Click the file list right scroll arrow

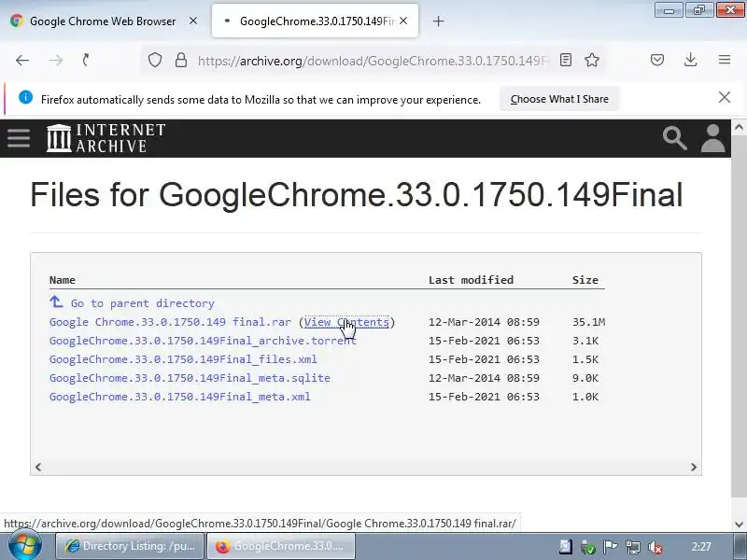click(694, 468)
